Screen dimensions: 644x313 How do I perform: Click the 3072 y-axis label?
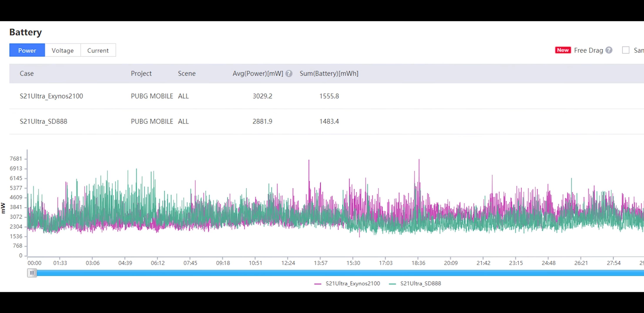(x=16, y=217)
